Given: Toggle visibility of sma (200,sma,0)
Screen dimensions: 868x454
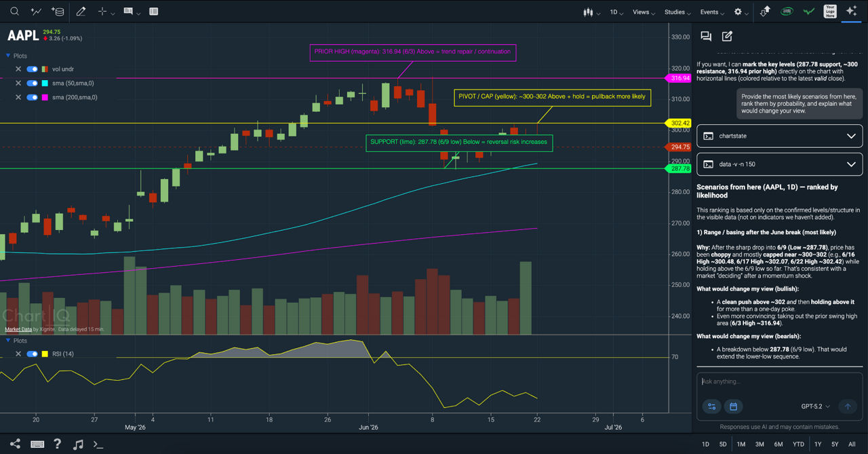Looking at the screenshot, I should pos(32,97).
